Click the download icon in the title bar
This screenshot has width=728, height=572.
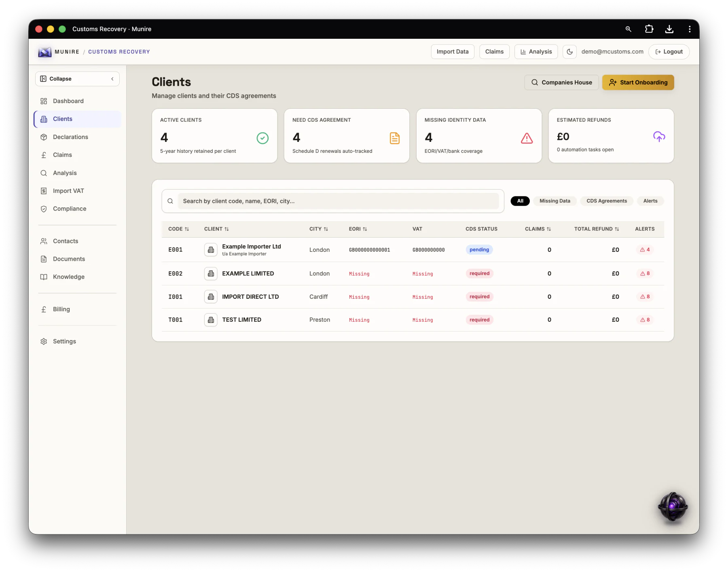pyautogui.click(x=669, y=29)
